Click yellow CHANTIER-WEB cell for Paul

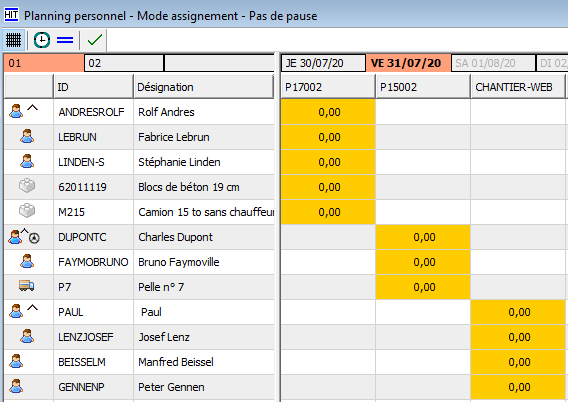point(518,312)
